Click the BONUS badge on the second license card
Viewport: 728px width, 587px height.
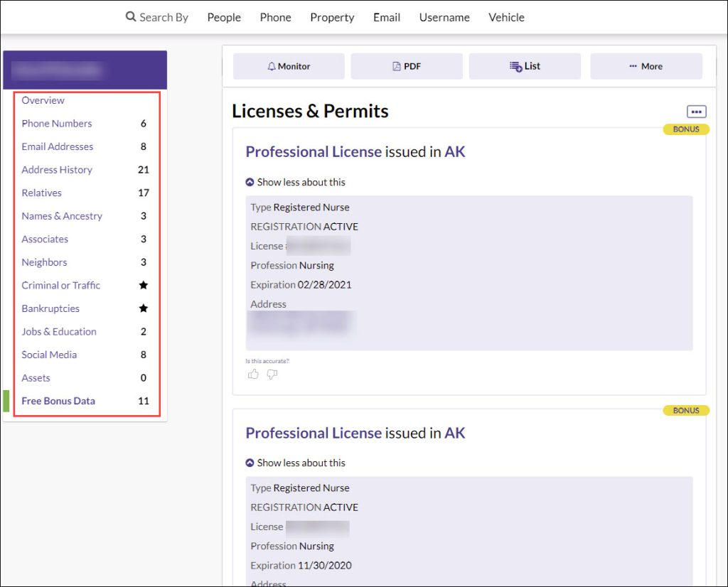[x=686, y=411]
